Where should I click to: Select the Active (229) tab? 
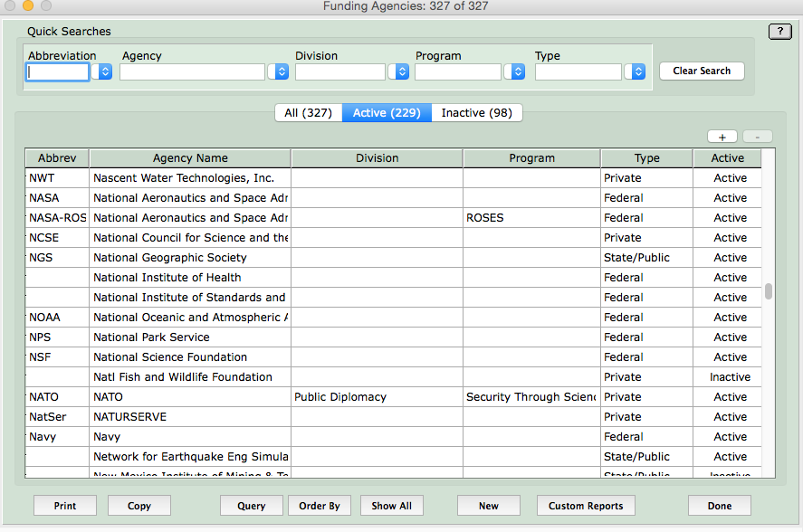click(x=386, y=113)
